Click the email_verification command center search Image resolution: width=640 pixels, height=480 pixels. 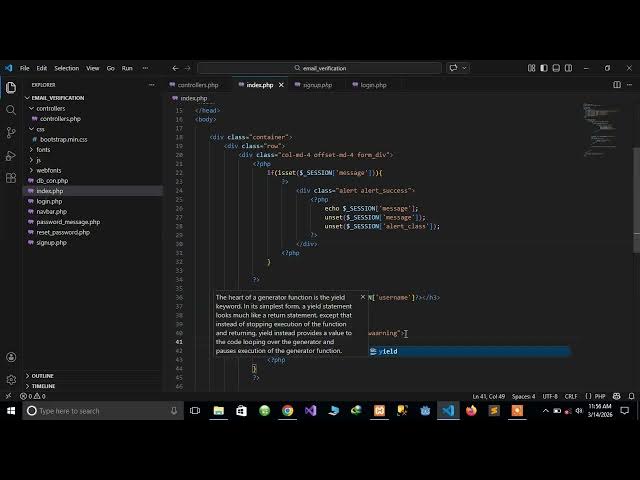pos(320,68)
